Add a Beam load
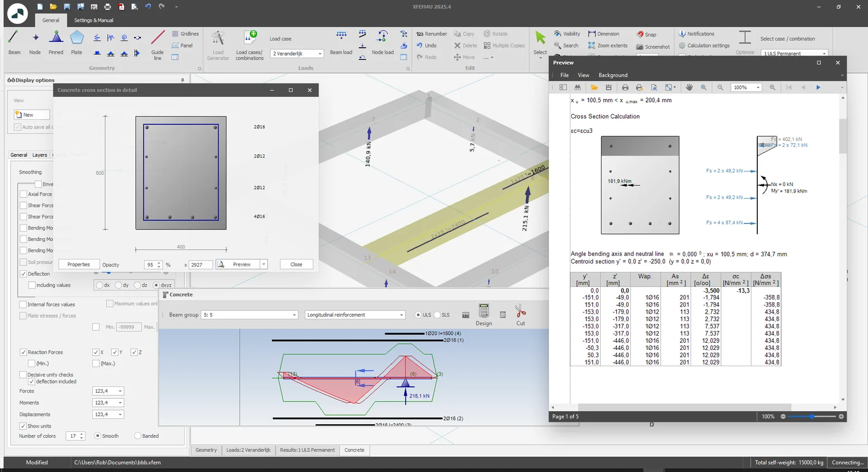The width and height of the screenshot is (868, 472). (341, 43)
